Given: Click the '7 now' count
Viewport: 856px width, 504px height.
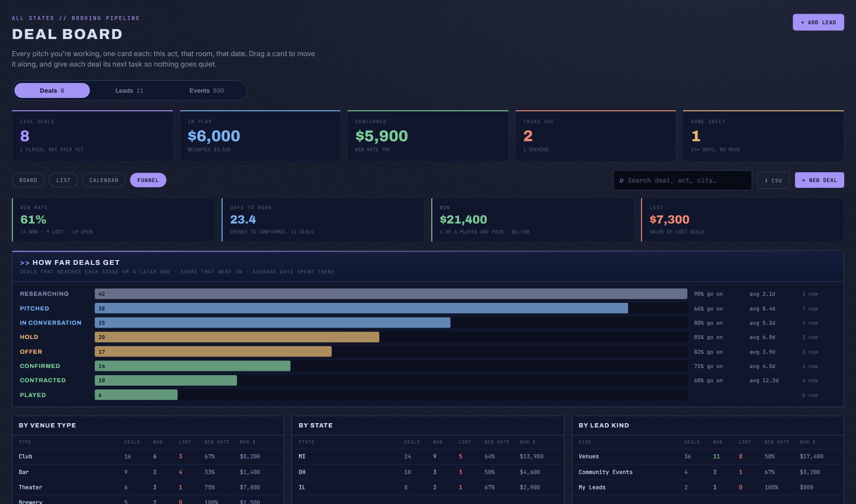Looking at the screenshot, I should [x=810, y=309].
